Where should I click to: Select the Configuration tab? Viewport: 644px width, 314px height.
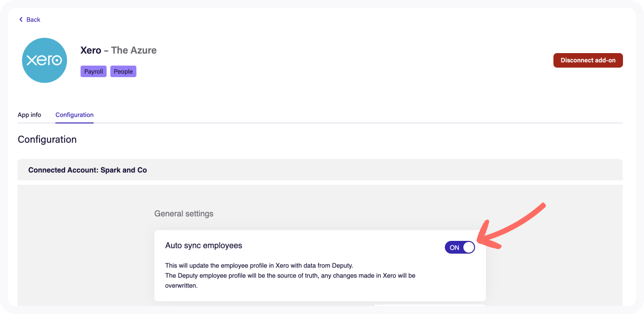(x=75, y=115)
